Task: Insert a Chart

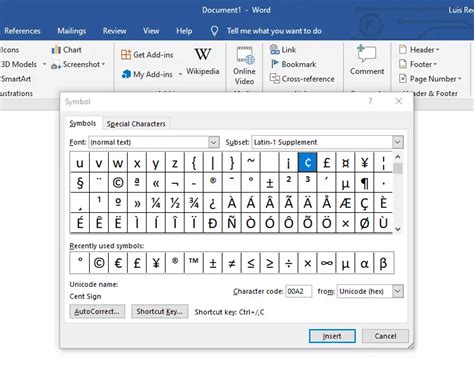Action: [x=66, y=50]
